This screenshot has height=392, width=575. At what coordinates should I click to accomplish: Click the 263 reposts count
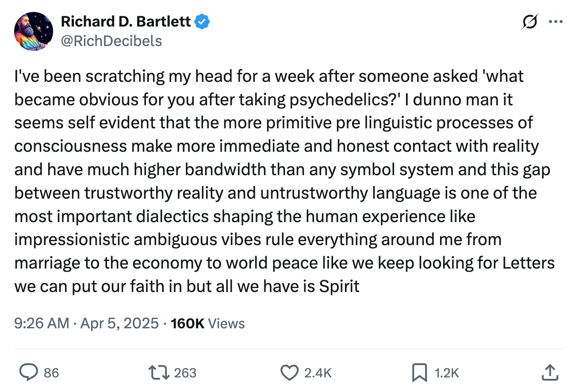pyautogui.click(x=185, y=373)
